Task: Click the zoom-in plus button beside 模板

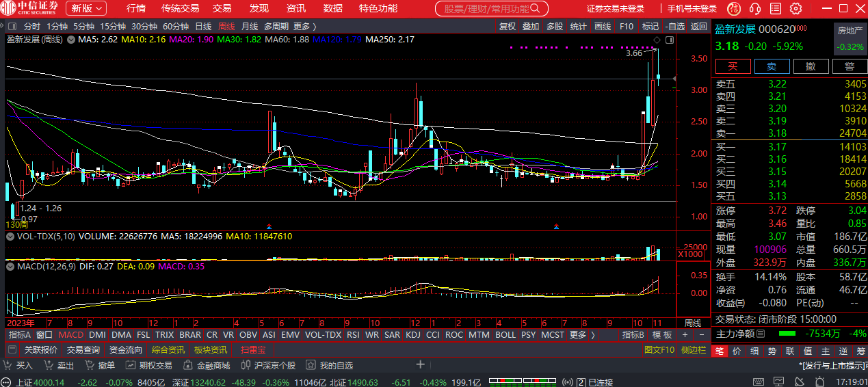Action: pos(685,335)
